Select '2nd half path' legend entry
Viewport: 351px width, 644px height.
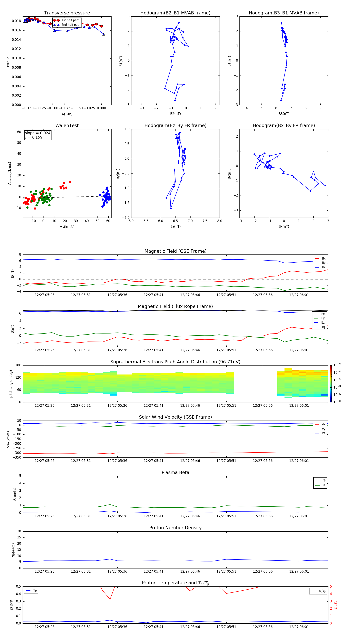point(67,25)
